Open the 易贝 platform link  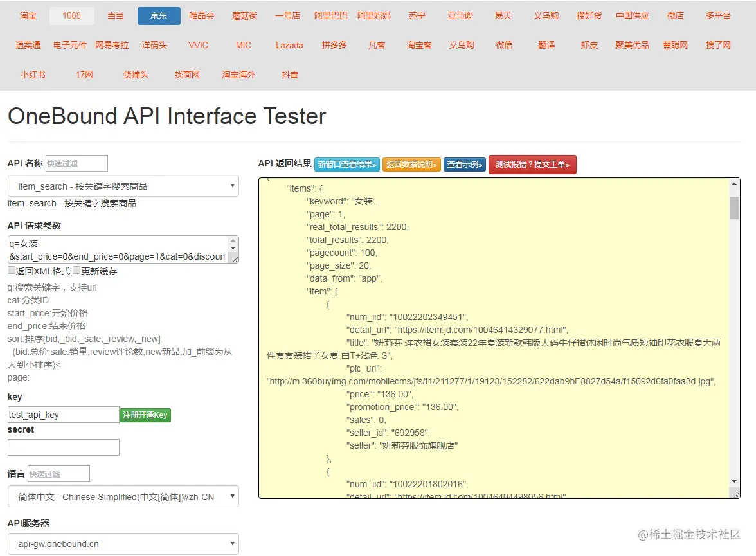tap(503, 16)
